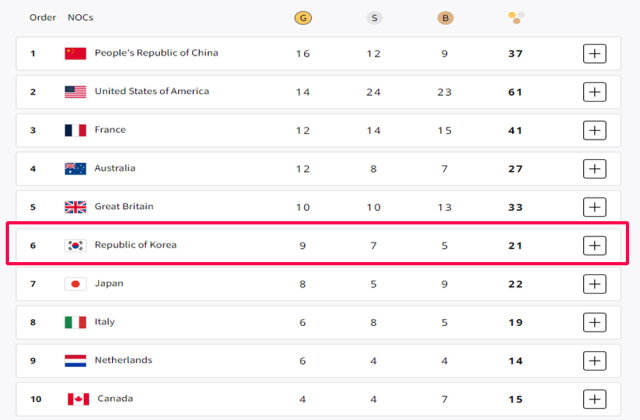640x420 pixels.
Task: Sort by the Order column header
Action: click(x=42, y=18)
